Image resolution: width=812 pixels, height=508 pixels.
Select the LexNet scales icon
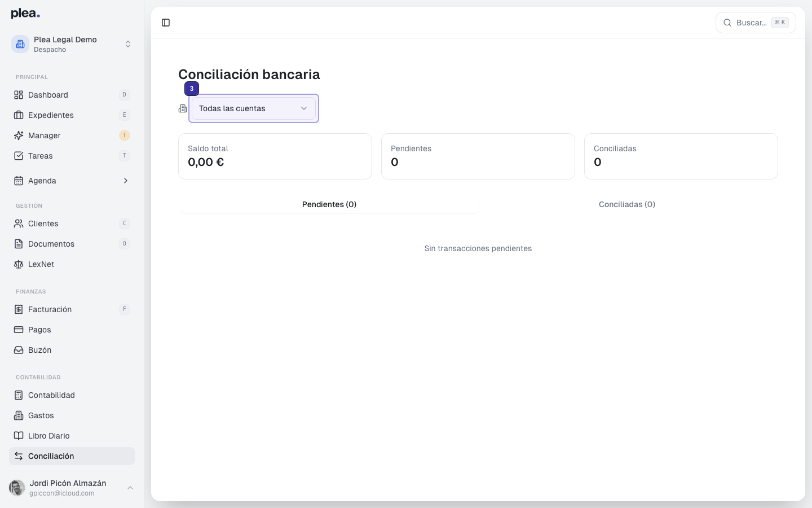tap(17, 264)
